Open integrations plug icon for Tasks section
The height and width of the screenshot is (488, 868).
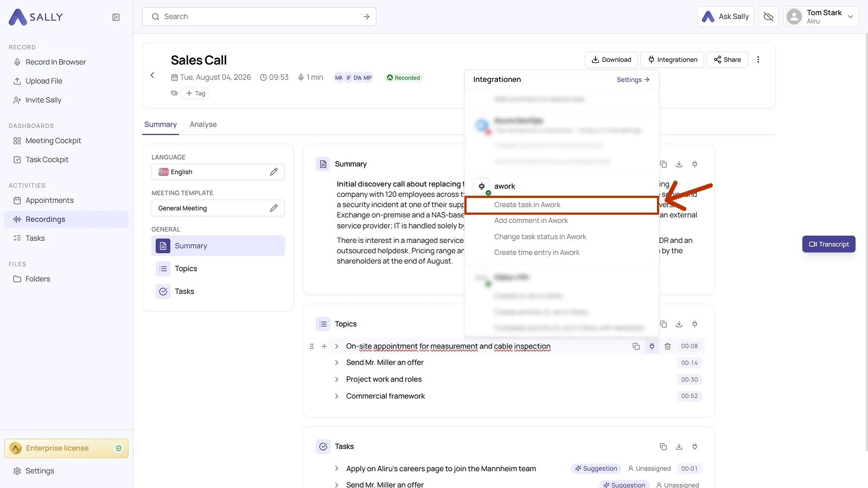695,447
